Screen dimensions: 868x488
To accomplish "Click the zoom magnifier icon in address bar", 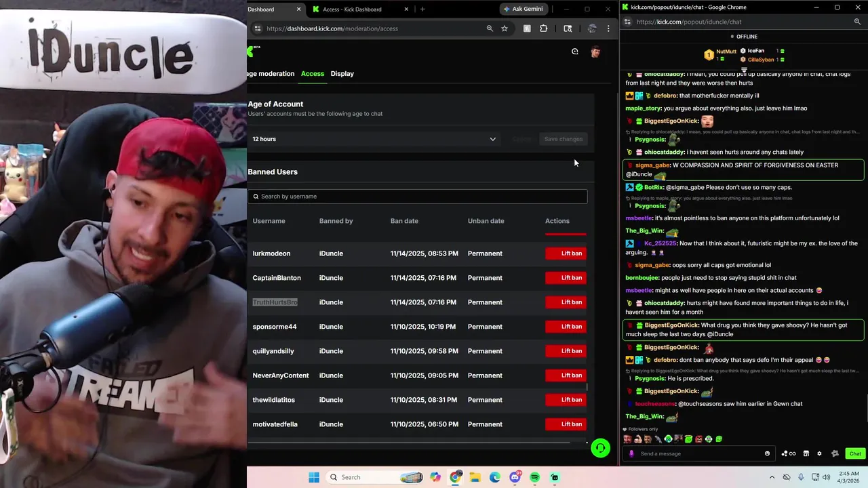I will (x=490, y=28).
